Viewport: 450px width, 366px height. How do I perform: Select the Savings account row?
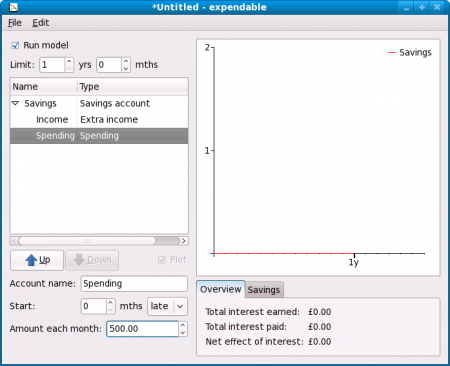[x=99, y=103]
